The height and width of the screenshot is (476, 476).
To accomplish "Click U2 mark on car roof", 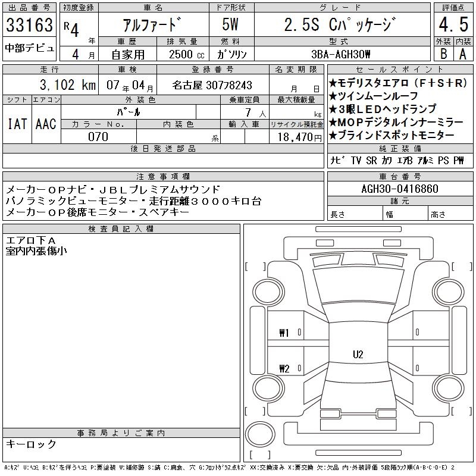I will click(358, 354).
